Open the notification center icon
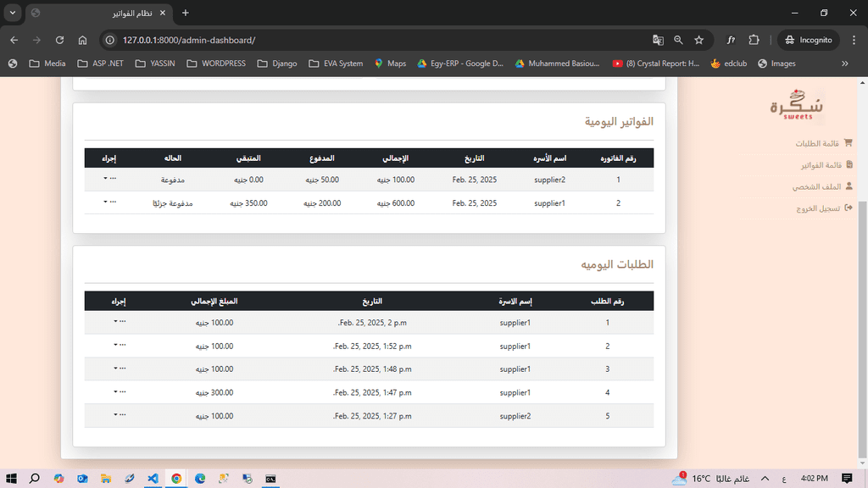Image resolution: width=868 pixels, height=488 pixels. [847, 479]
